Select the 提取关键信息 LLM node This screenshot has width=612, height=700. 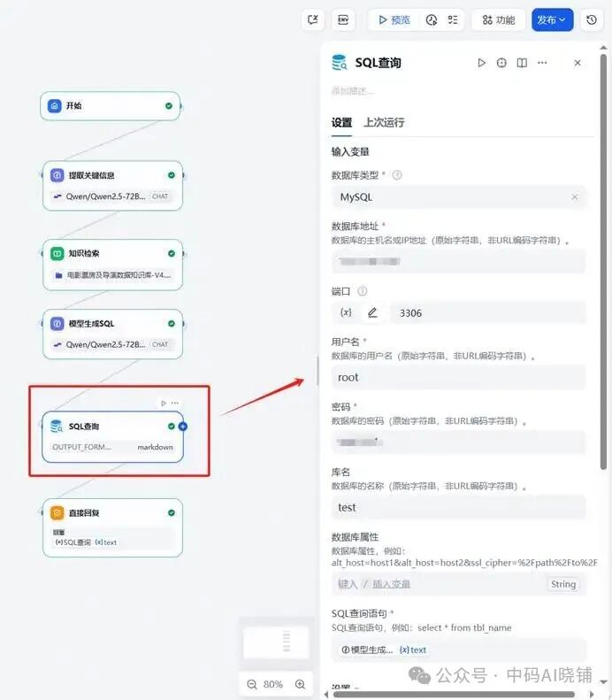[x=112, y=186]
